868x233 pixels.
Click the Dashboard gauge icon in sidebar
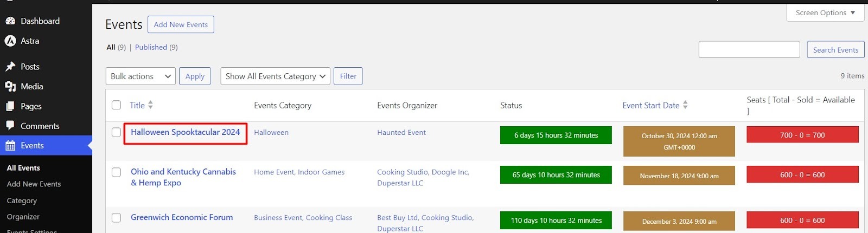[x=10, y=21]
